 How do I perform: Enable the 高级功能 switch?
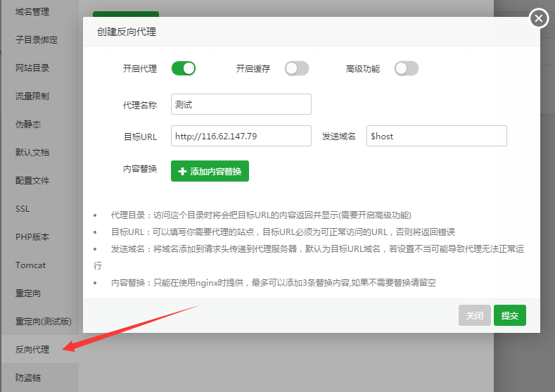[406, 68]
